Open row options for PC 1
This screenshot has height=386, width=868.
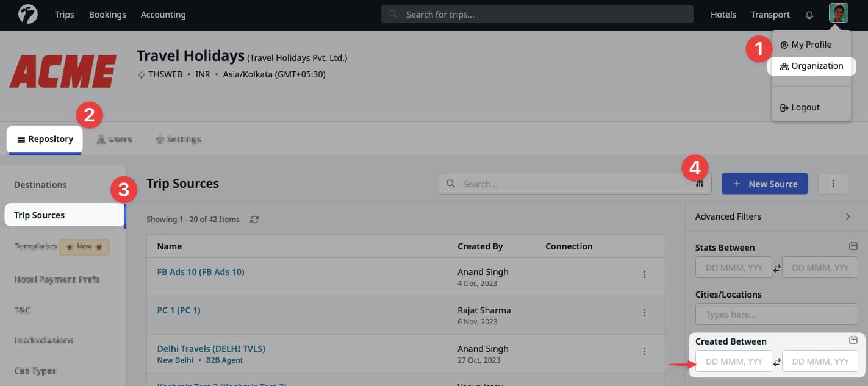point(644,313)
